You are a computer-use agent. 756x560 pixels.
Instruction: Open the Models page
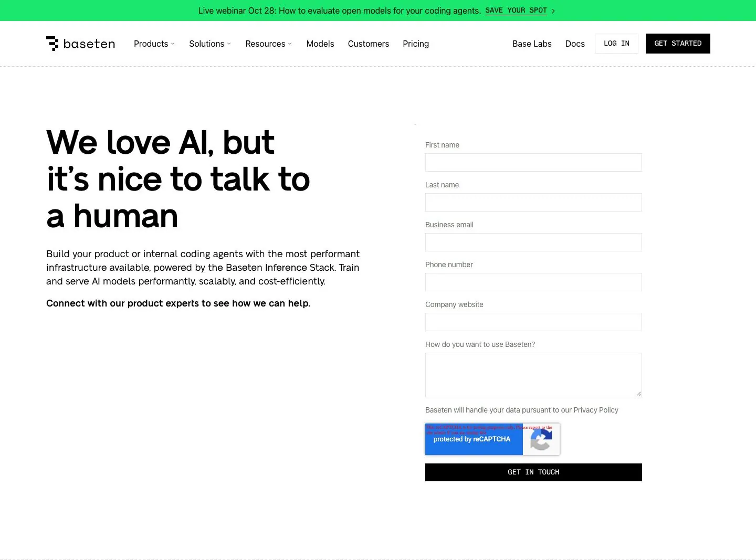[x=320, y=44]
